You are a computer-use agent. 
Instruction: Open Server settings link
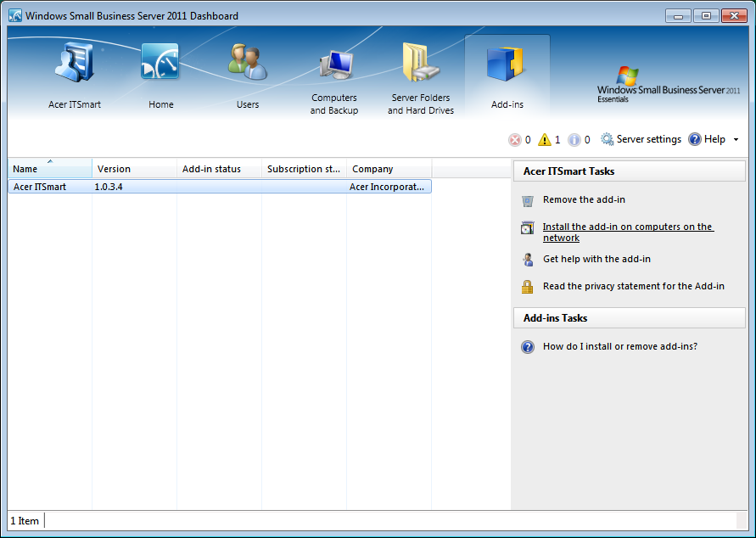648,139
